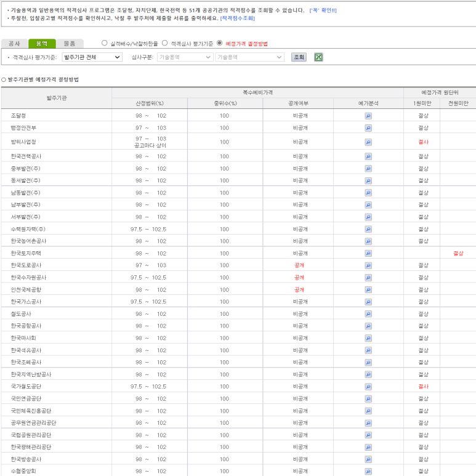Click the 발주기관별 예정가격 결정방법 heading

coord(43,79)
